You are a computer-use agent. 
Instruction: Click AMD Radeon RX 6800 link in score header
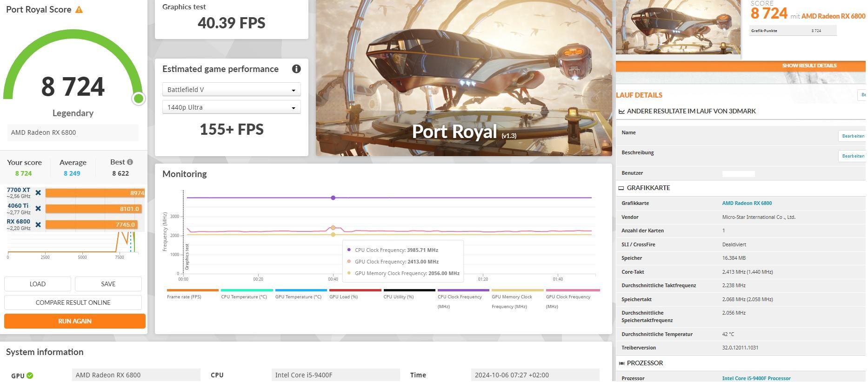pyautogui.click(x=833, y=16)
